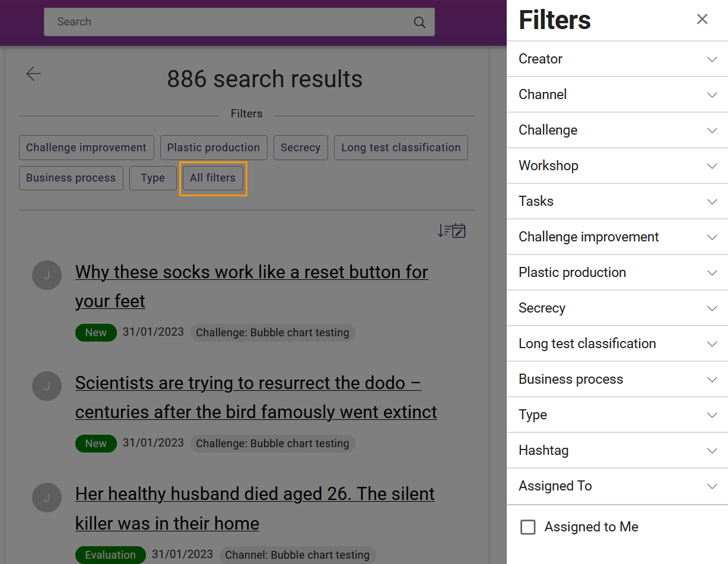Screen dimensions: 728x564
Task: Click the search magnifier icon
Action: pyautogui.click(x=419, y=23)
